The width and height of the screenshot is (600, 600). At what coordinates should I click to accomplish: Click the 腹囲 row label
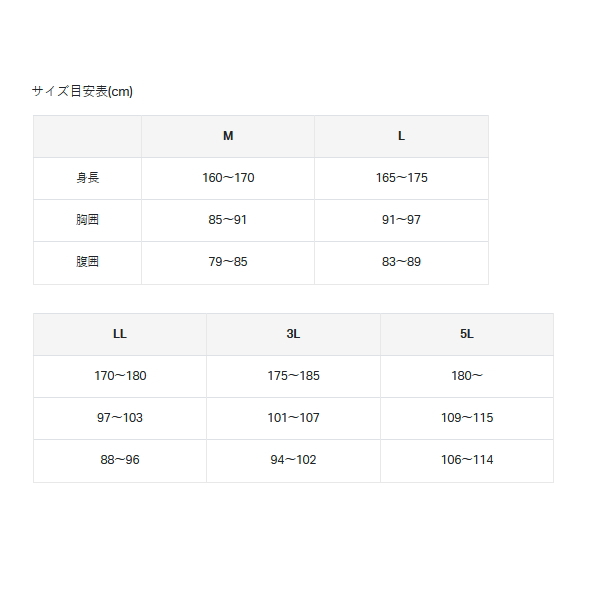point(88,262)
